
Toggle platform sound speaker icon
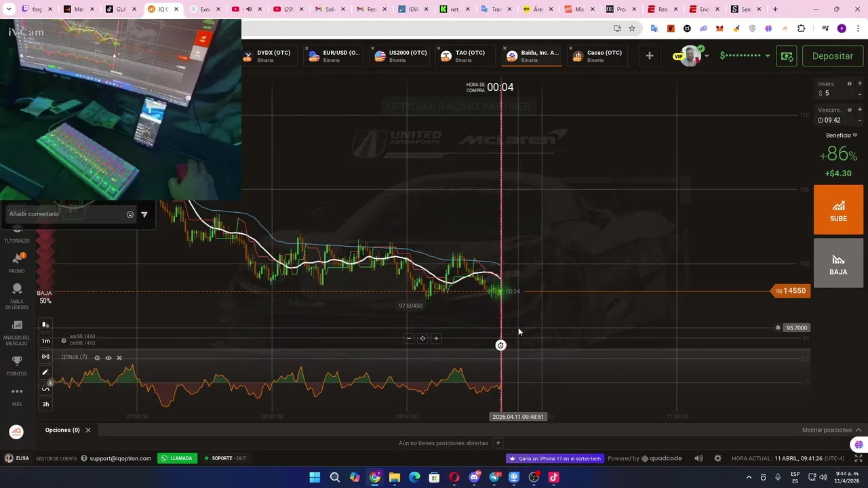pos(698,458)
